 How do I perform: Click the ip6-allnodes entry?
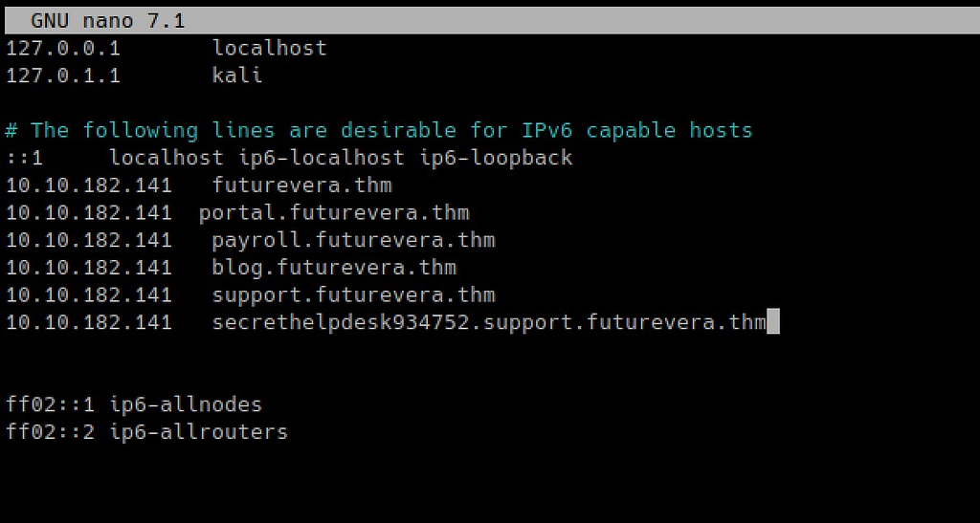186,404
